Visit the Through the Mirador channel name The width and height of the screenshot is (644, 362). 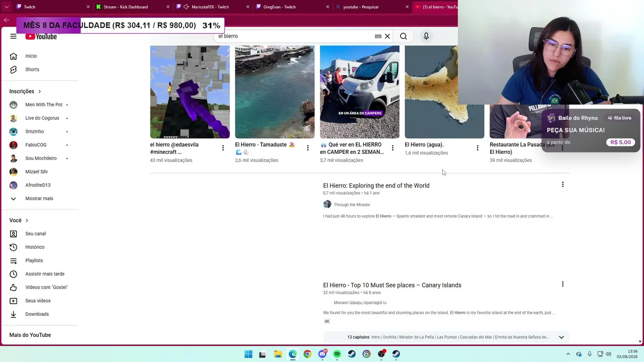tap(352, 205)
